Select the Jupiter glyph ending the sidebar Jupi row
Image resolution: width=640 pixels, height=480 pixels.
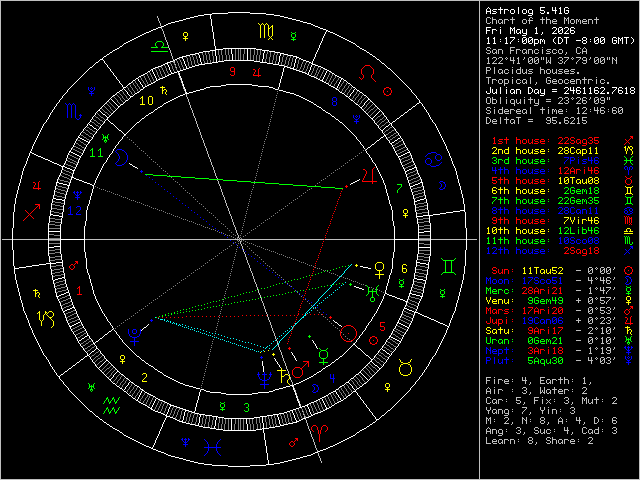[x=629, y=320]
